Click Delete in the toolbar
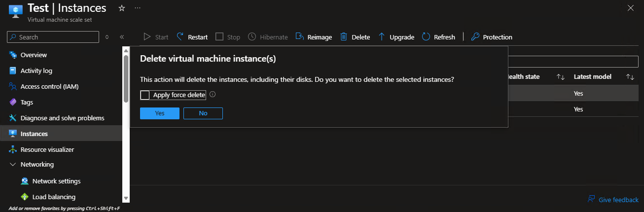Image resolution: width=644 pixels, height=212 pixels. point(355,37)
